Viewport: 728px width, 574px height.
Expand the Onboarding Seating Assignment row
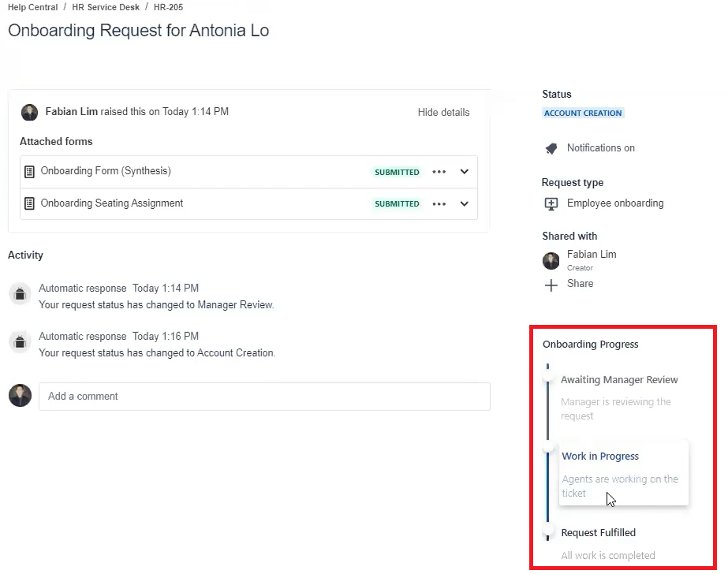click(464, 203)
